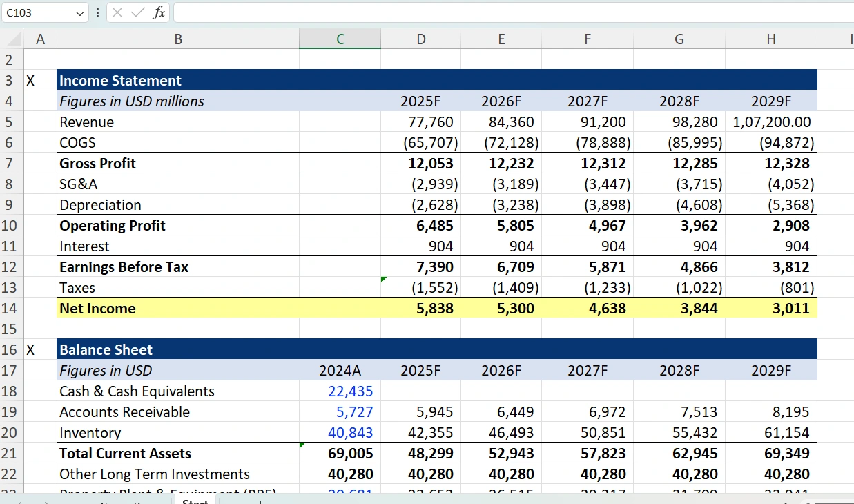Select the X marker in cell A3

pos(31,81)
